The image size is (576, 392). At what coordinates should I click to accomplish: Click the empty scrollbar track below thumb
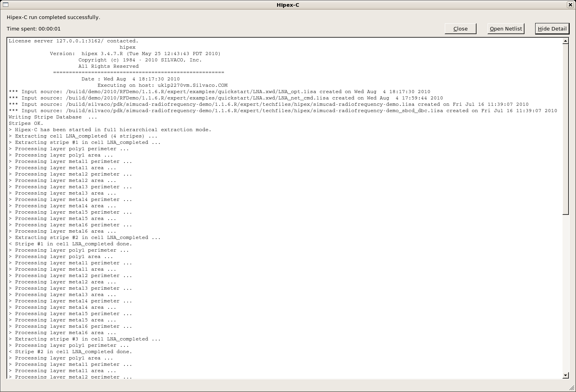click(x=566, y=293)
